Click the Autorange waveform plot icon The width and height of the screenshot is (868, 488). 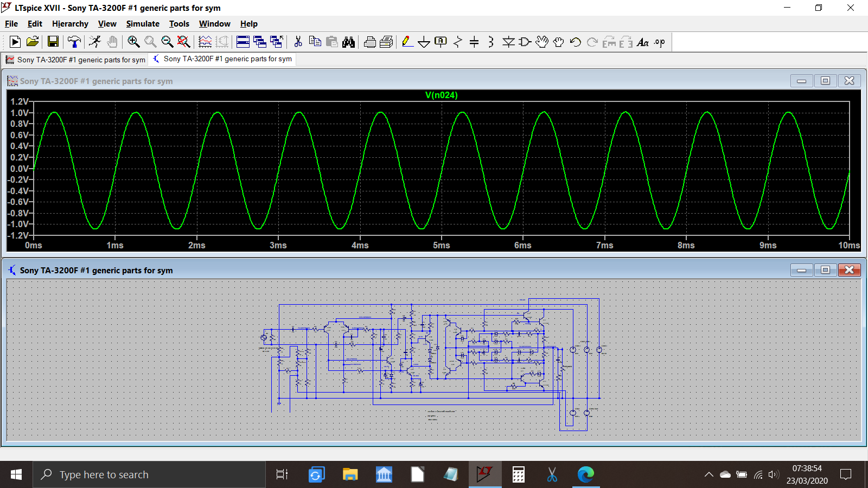[205, 42]
